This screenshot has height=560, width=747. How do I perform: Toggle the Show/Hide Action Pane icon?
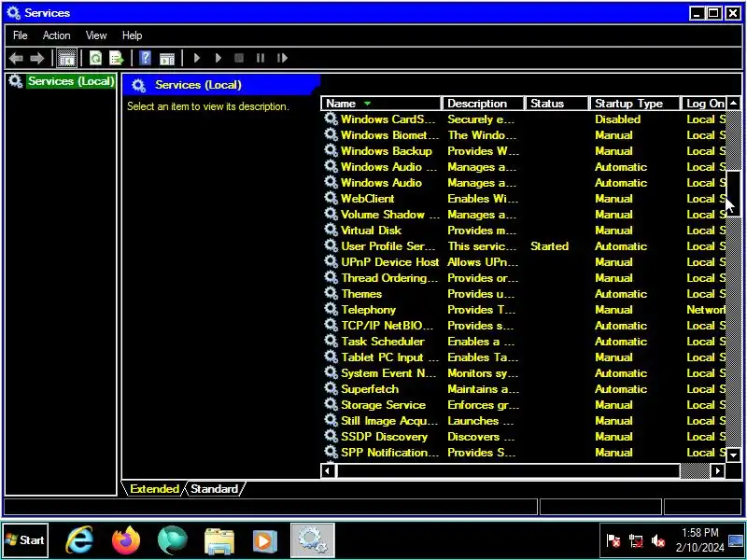click(167, 58)
